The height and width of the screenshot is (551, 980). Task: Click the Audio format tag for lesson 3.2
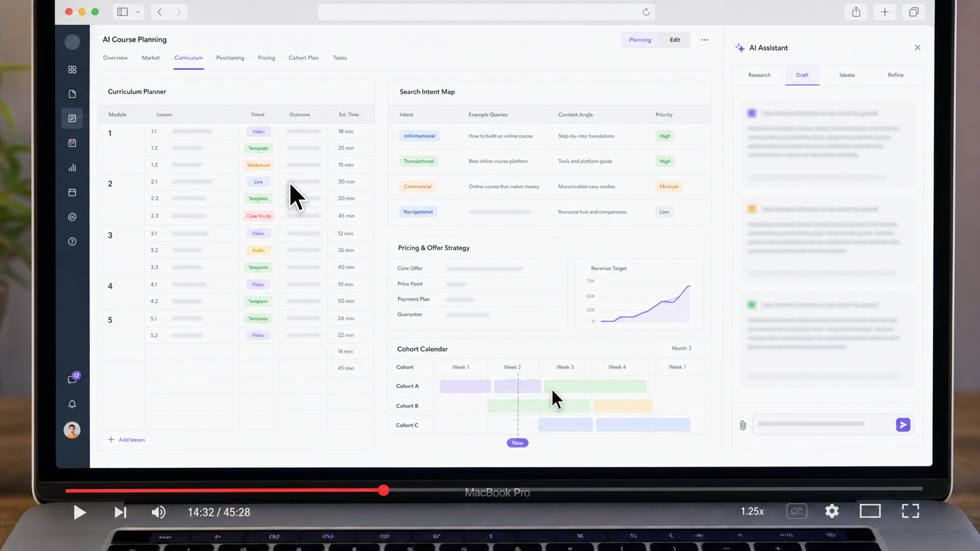click(x=258, y=250)
